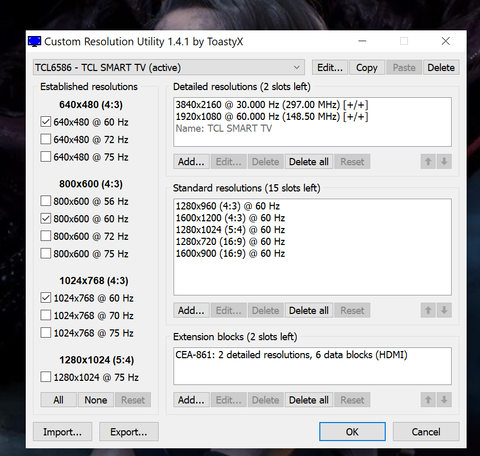Screen dimensions: 480x456
Task: Minimize the Custom Resolution Utility window
Action: pos(362,41)
